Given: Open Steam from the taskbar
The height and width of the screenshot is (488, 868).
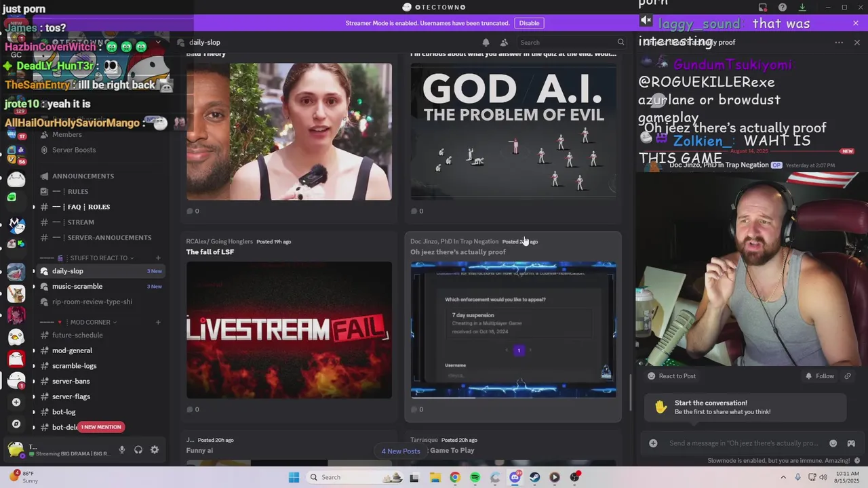Looking at the screenshot, I should [x=534, y=477].
